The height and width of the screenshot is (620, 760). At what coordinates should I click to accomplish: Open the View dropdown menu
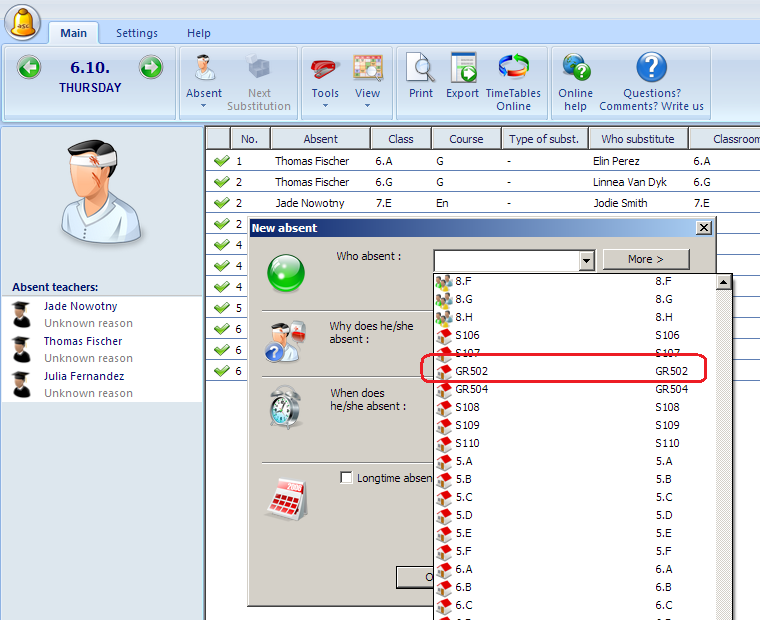[x=368, y=94]
